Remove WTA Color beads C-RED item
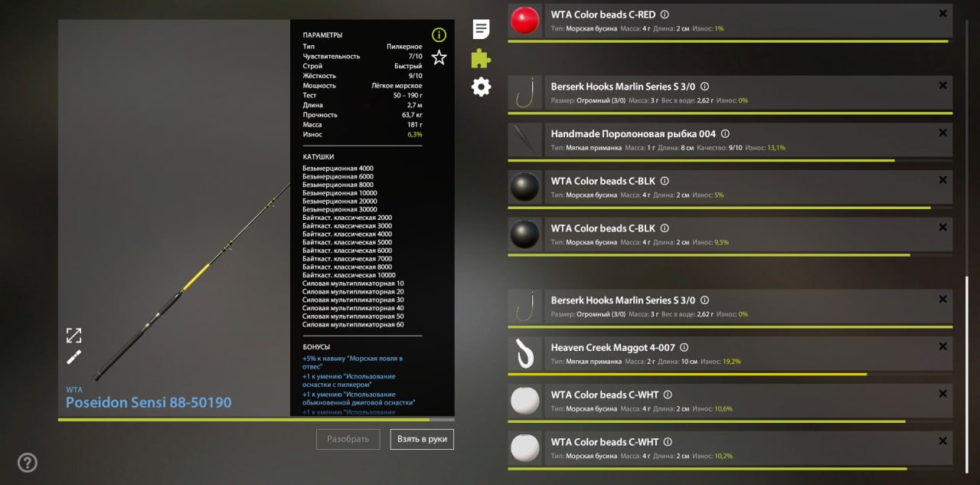980x485 pixels. pyautogui.click(x=942, y=14)
